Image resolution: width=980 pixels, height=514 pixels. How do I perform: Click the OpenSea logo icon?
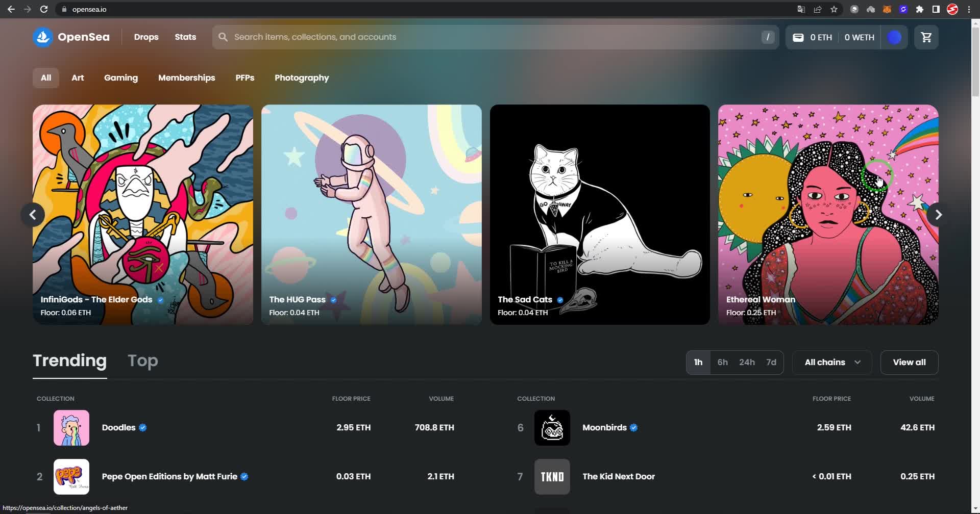click(43, 37)
